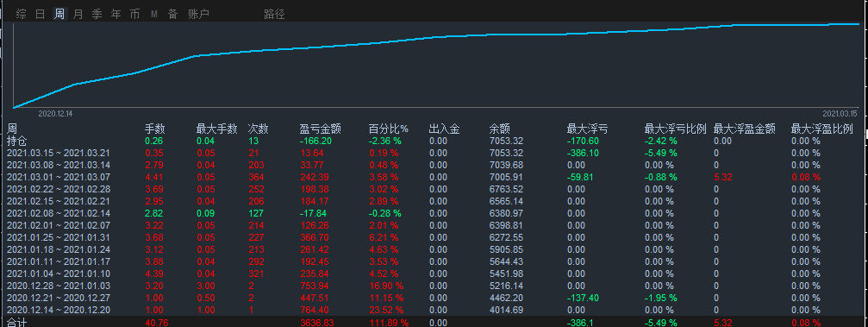Switch to the 账户 account tab
868x327 pixels.
(x=199, y=15)
